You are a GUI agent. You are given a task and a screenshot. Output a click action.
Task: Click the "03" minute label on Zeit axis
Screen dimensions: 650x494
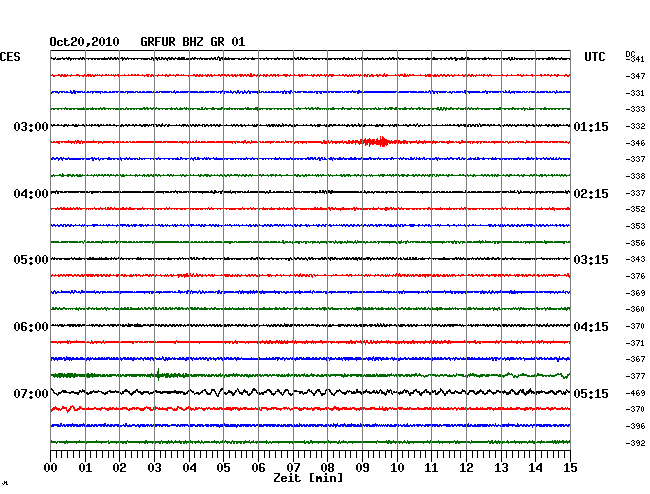[154, 468]
